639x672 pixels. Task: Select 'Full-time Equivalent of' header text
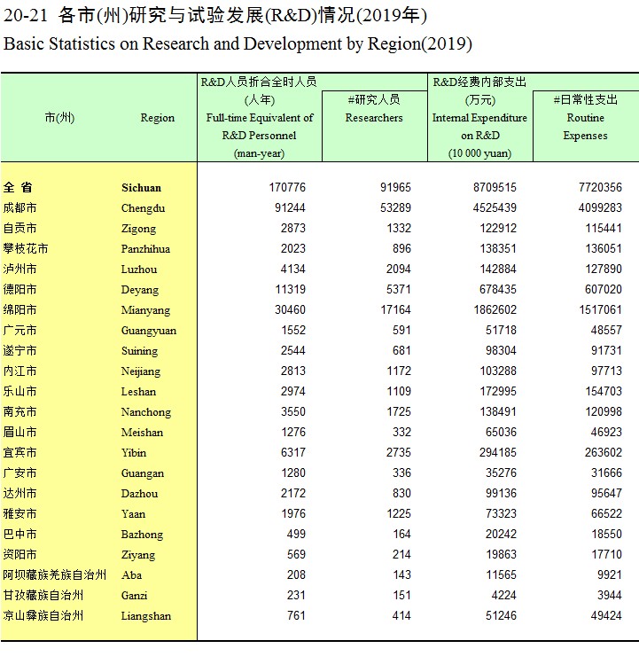coord(260,118)
